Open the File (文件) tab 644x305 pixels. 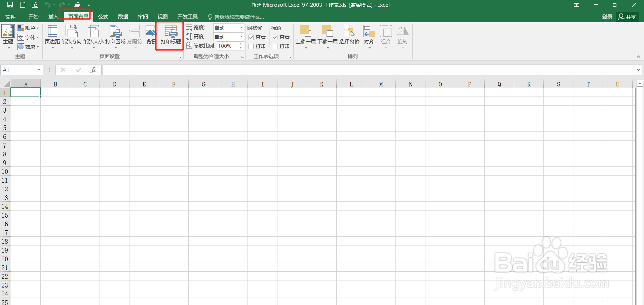click(x=10, y=17)
